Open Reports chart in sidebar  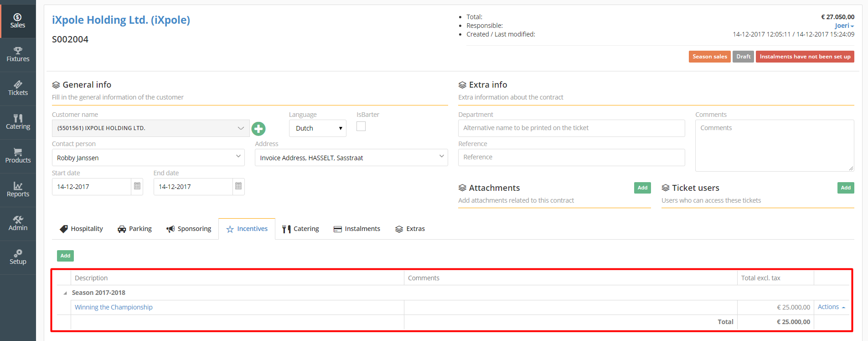(x=18, y=190)
